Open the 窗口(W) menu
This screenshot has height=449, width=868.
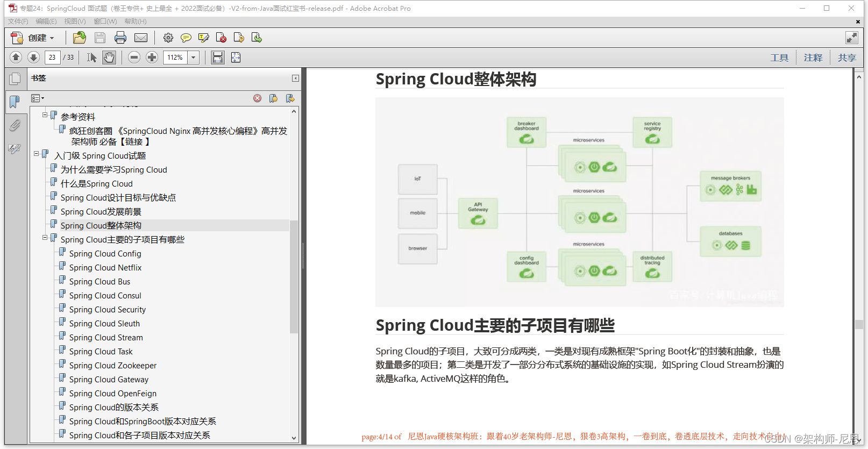pyautogui.click(x=105, y=22)
